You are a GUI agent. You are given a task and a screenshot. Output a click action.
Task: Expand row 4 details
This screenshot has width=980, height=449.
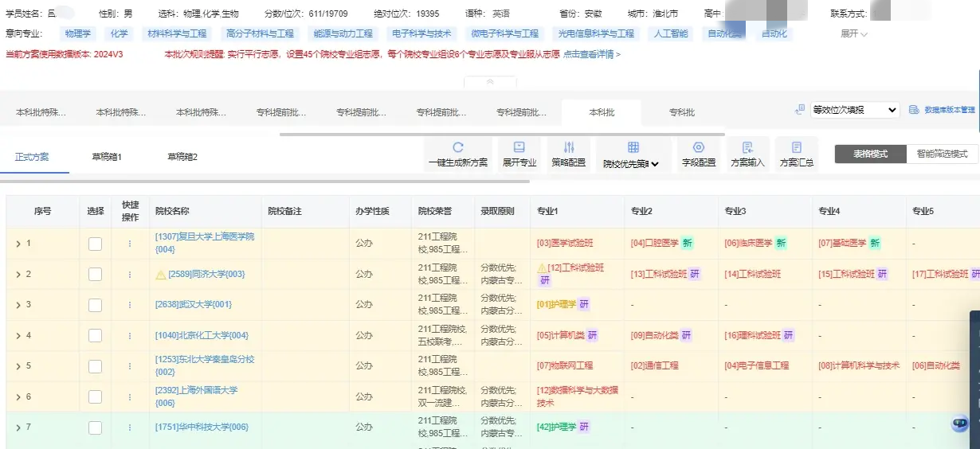click(x=18, y=335)
